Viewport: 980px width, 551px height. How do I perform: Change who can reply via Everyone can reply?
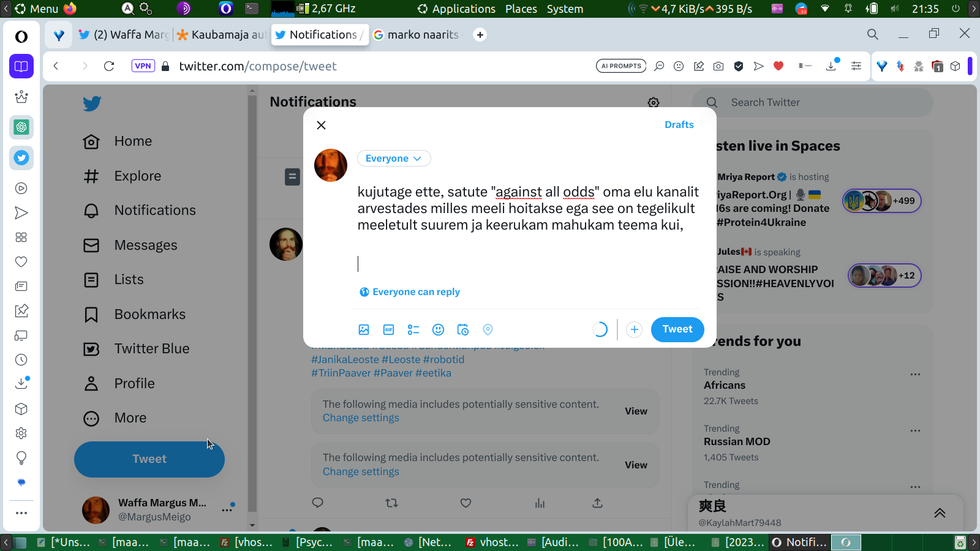tap(410, 292)
